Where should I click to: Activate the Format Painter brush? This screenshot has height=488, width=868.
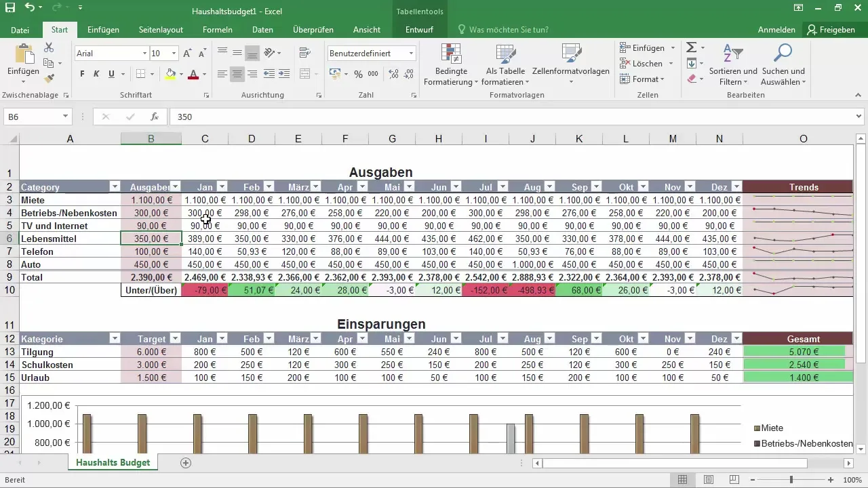[49, 79]
